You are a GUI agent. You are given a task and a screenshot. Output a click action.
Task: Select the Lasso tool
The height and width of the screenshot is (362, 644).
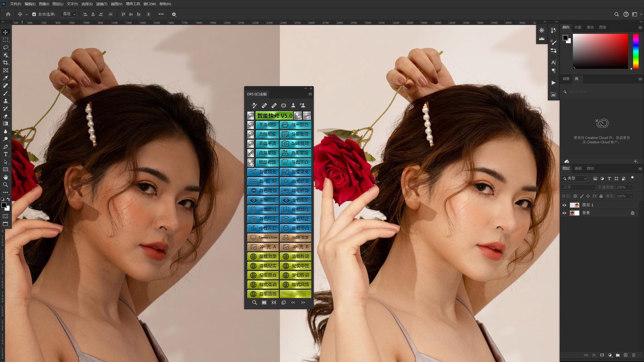click(x=6, y=48)
